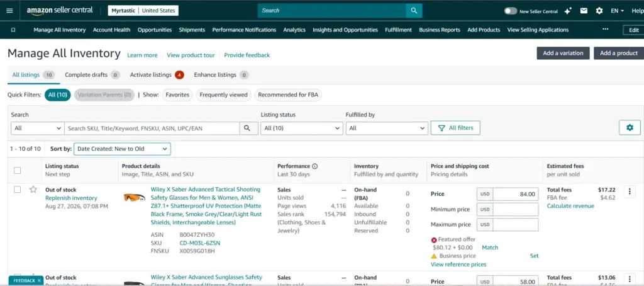The image size is (644, 286).
Task: Open Account Health nav item
Action: tap(112, 30)
